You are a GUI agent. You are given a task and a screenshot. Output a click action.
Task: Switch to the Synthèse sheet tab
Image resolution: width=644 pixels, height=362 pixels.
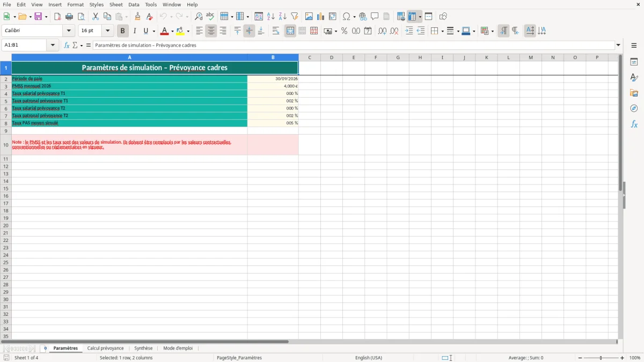pos(143,348)
